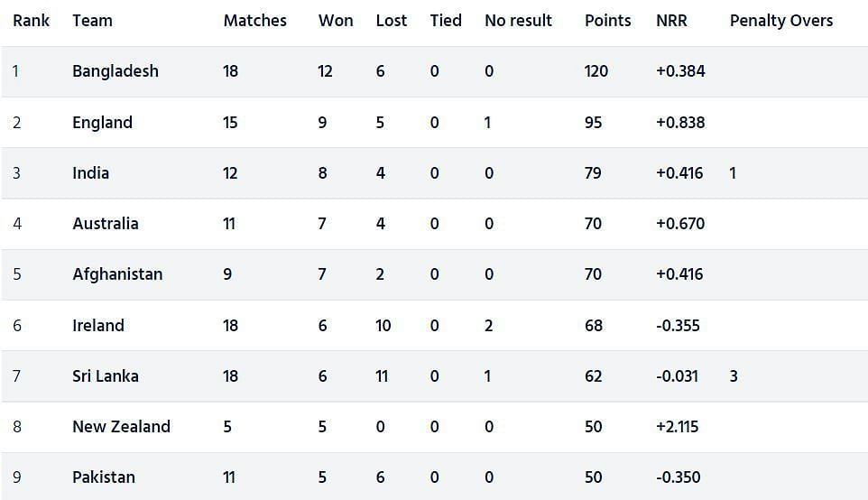868x500 pixels.
Task: Select the Won column header
Action: [x=336, y=21]
